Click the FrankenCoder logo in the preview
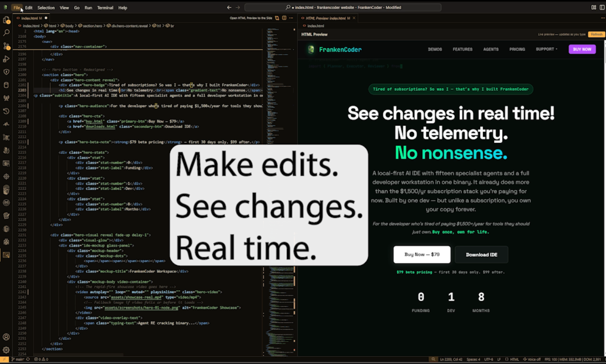Viewport: 606px width, 364px height. [336, 49]
